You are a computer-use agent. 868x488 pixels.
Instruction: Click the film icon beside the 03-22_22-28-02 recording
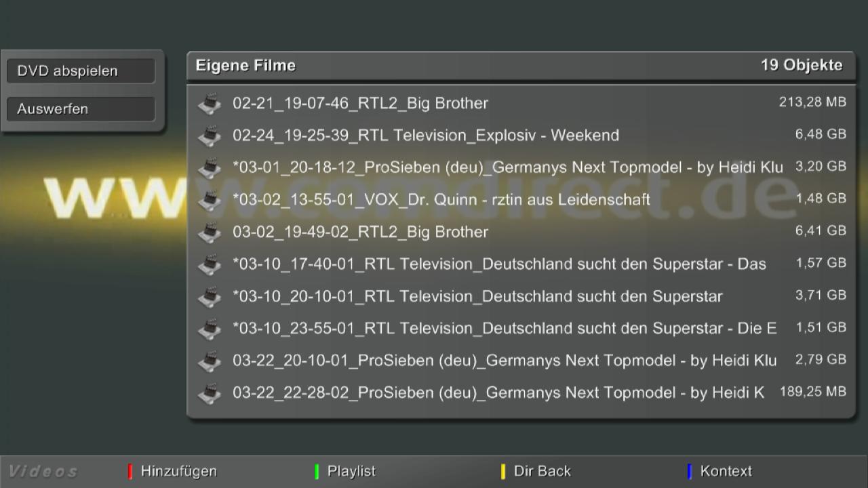[x=210, y=392]
